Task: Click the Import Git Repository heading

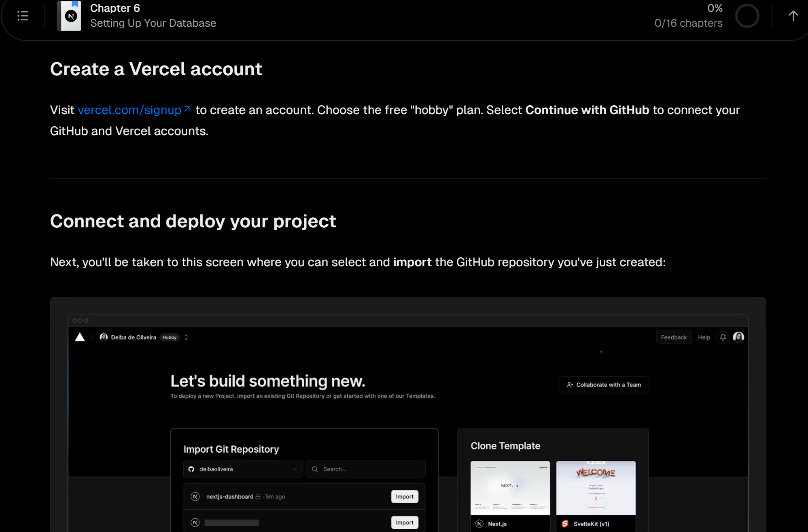Action: click(x=231, y=449)
